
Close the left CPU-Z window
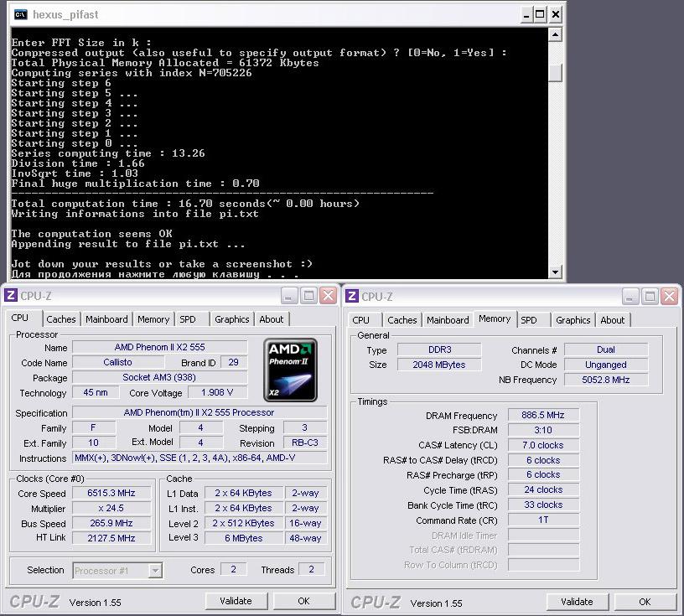pos(328,296)
